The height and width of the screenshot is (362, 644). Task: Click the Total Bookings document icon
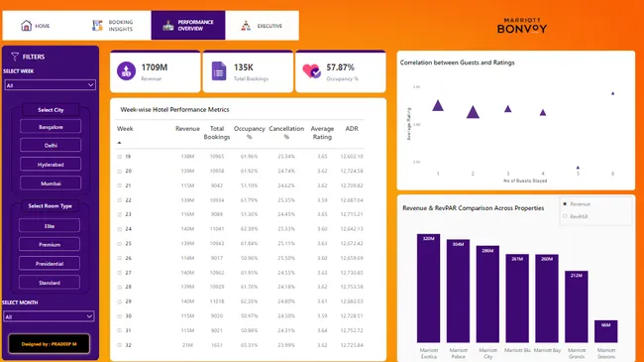pos(219,70)
